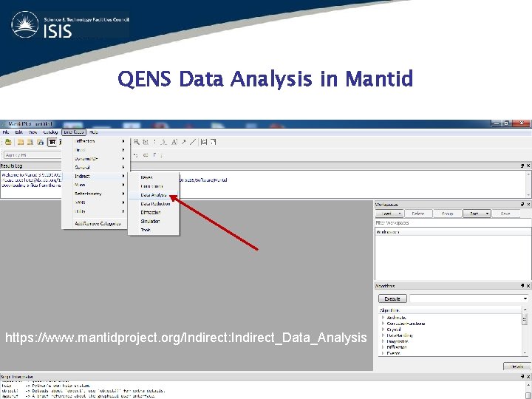The image size is (532, 399).
Task: Close the Script Interpreter dock panel
Action: coord(528,377)
